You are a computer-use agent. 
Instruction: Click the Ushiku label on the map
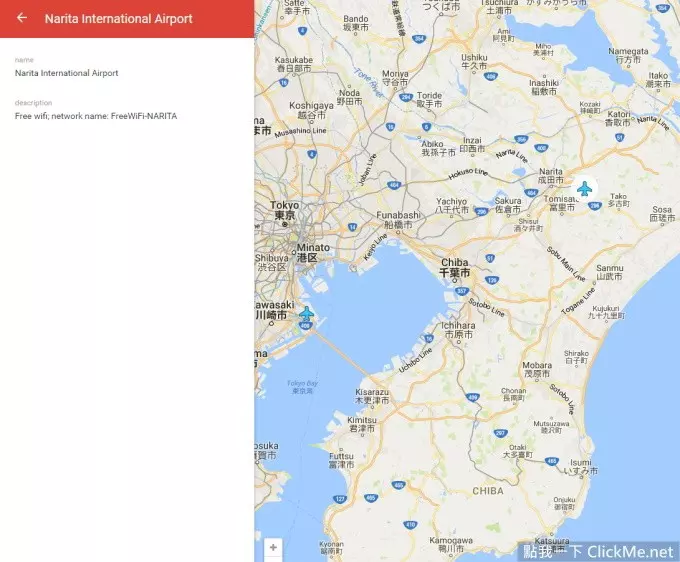[474, 62]
